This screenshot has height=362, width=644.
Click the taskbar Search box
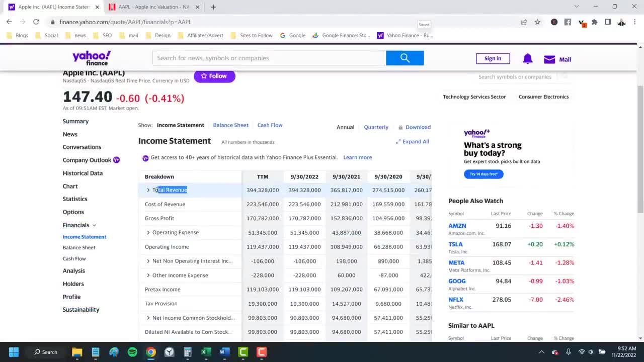[45, 352]
